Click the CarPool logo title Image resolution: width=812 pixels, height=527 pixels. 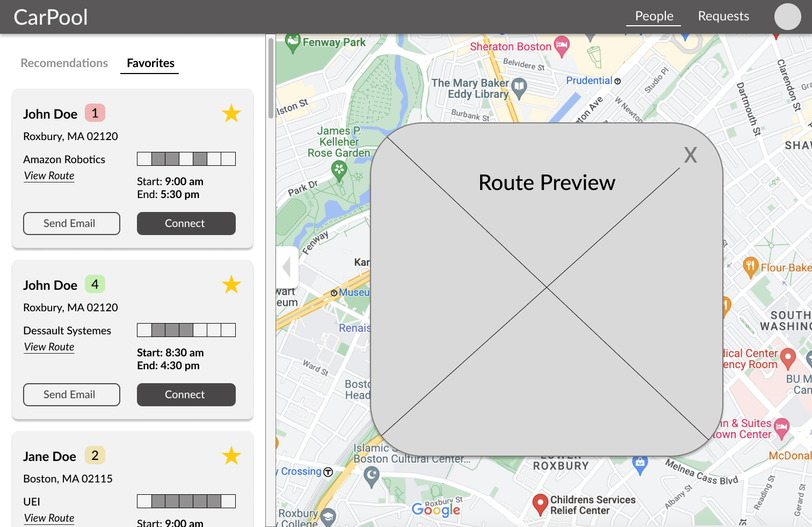point(50,17)
